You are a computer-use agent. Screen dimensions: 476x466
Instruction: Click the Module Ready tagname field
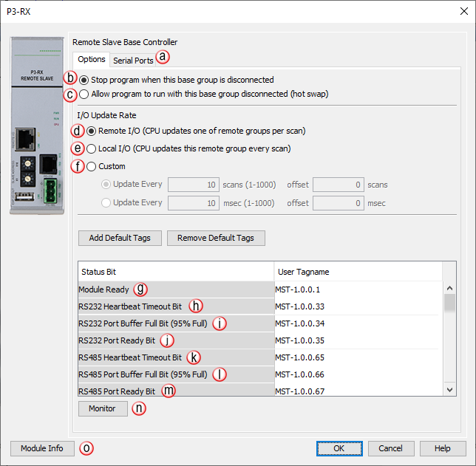point(355,289)
